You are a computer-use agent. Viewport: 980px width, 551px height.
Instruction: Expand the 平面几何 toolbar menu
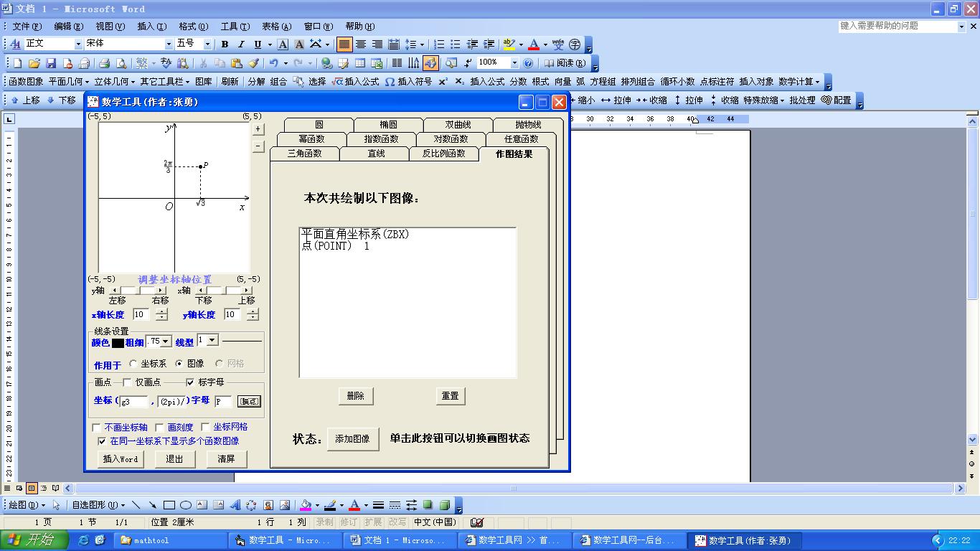coord(70,82)
